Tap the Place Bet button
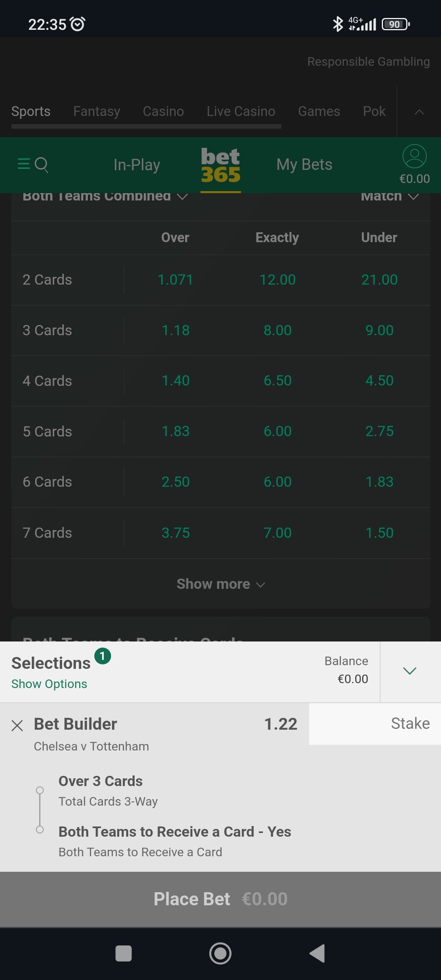The height and width of the screenshot is (980, 441). point(220,899)
